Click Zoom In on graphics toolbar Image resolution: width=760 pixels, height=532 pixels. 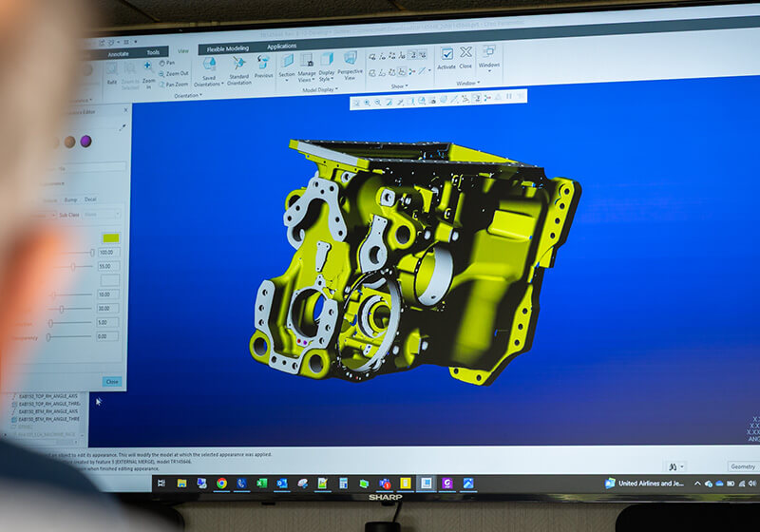pyautogui.click(x=368, y=103)
